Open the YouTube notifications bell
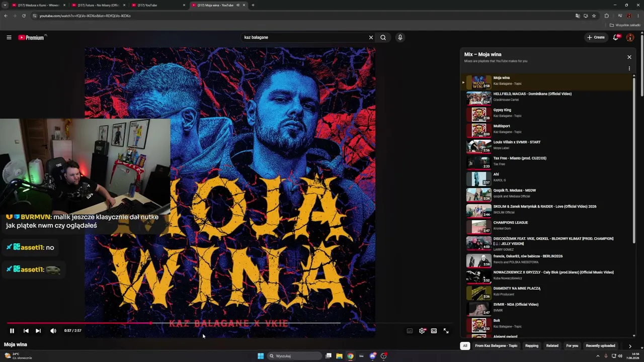Image resolution: width=644 pixels, height=362 pixels. click(616, 37)
